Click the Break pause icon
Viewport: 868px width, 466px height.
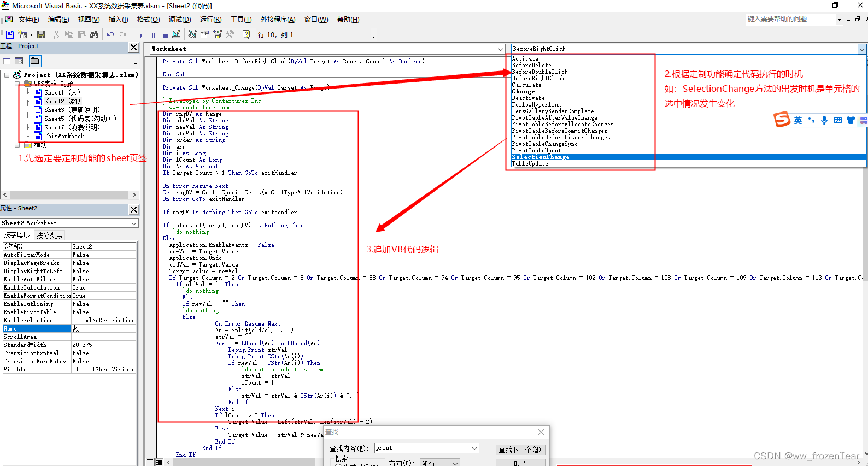[154, 35]
